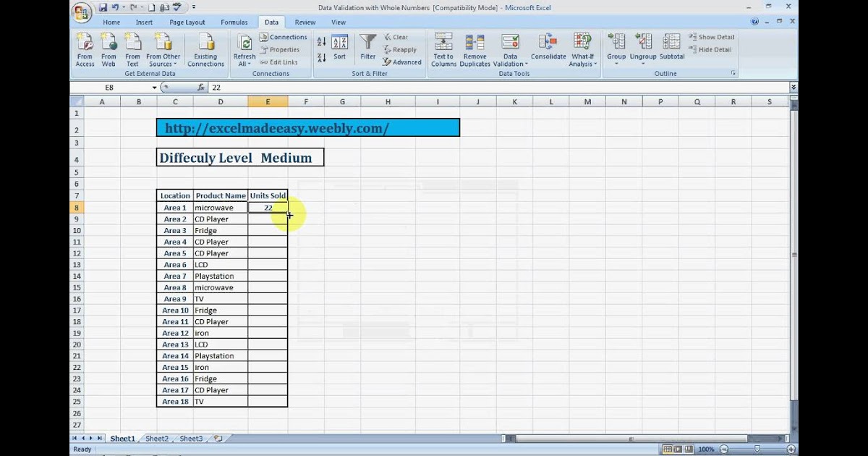The image size is (868, 456).
Task: Select column E header
Action: tap(268, 102)
